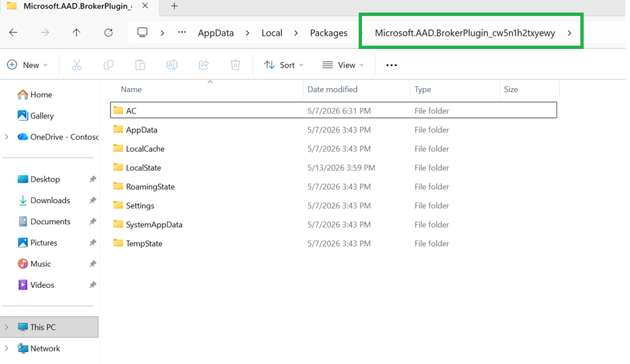Click the Paste clipboard icon
Image resolution: width=630 pixels, height=364 pixels.
coord(140,65)
